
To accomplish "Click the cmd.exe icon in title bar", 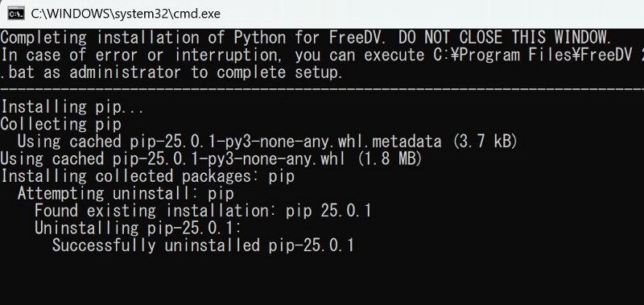I will coord(15,14).
